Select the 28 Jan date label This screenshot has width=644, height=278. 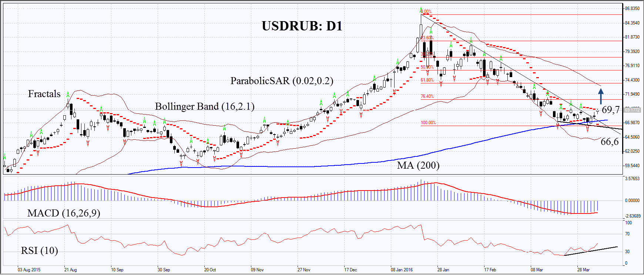443,270
